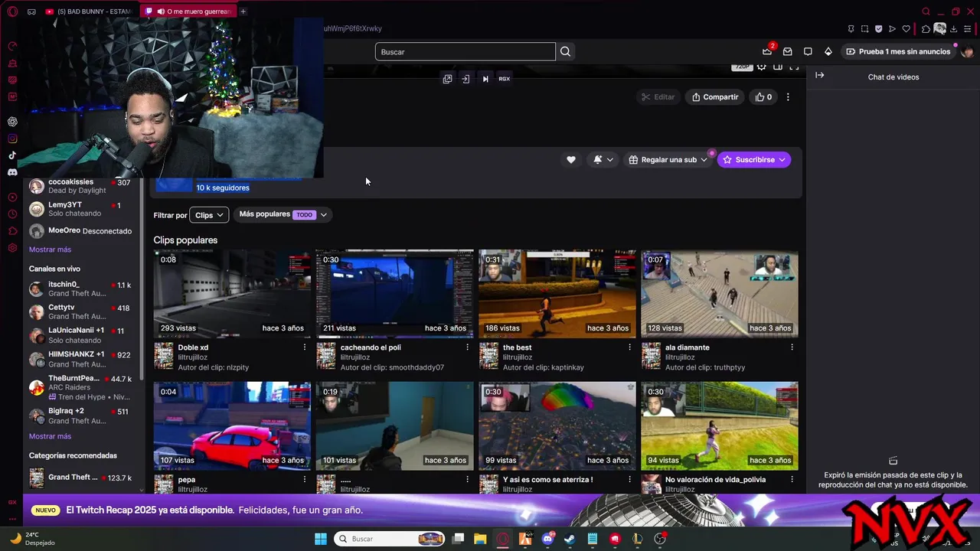
Task: Open File Explorer from the taskbar
Action: (480, 539)
